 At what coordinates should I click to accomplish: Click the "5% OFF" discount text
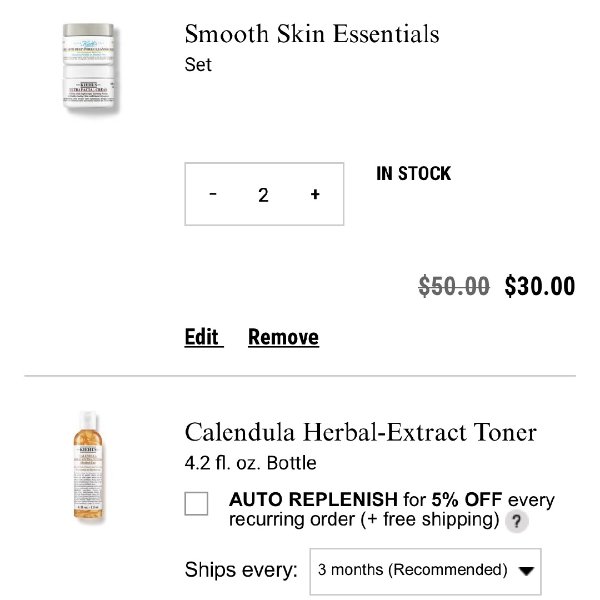(469, 500)
